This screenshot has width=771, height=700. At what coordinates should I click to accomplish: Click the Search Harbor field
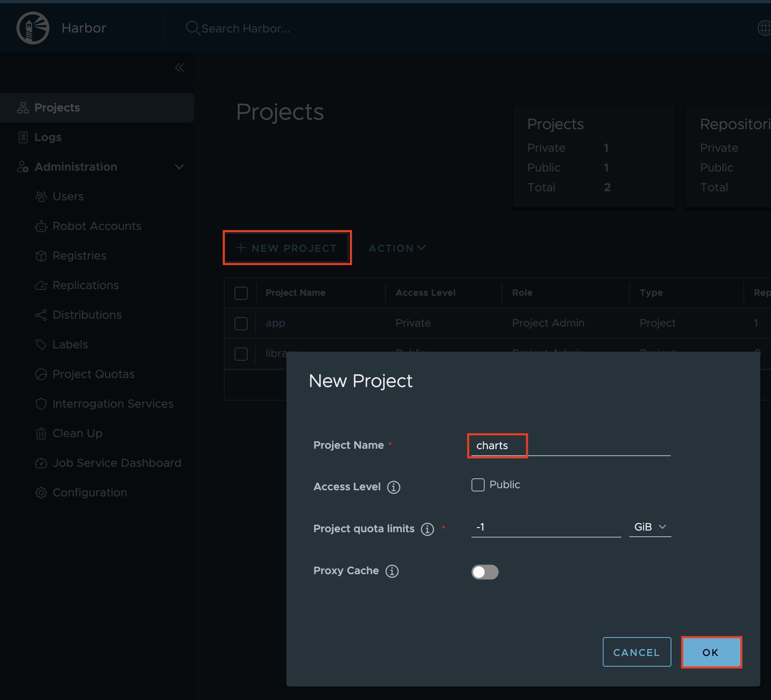pos(246,28)
